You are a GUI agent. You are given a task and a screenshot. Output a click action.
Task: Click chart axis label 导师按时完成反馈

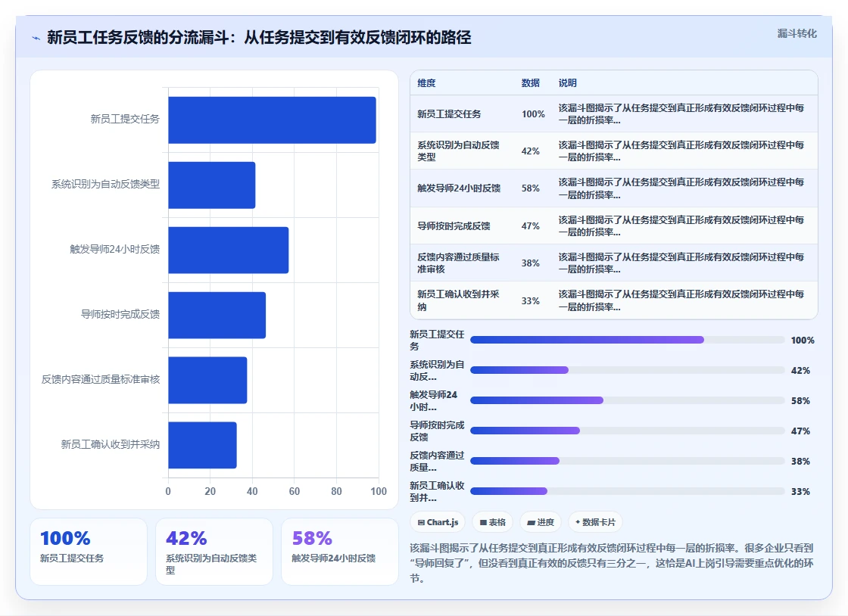click(x=120, y=315)
